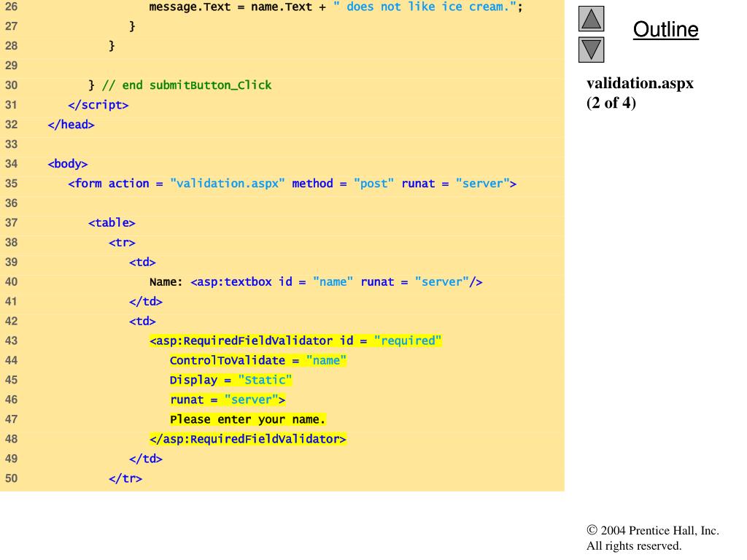Click the closing asp:RequiredFieldValidator tag
Viewport: 747px width, 560px height.
(x=248, y=439)
